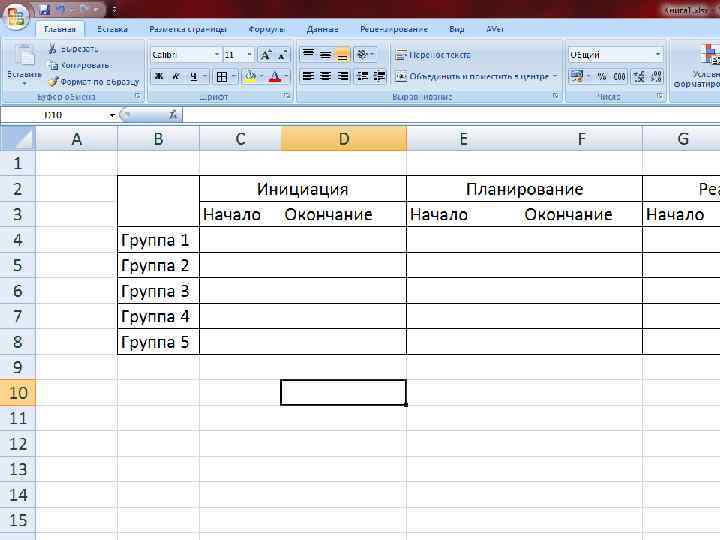The image size is (720, 540).
Task: Save the workbook via Quick Access floppy icon
Action: tap(45, 9)
